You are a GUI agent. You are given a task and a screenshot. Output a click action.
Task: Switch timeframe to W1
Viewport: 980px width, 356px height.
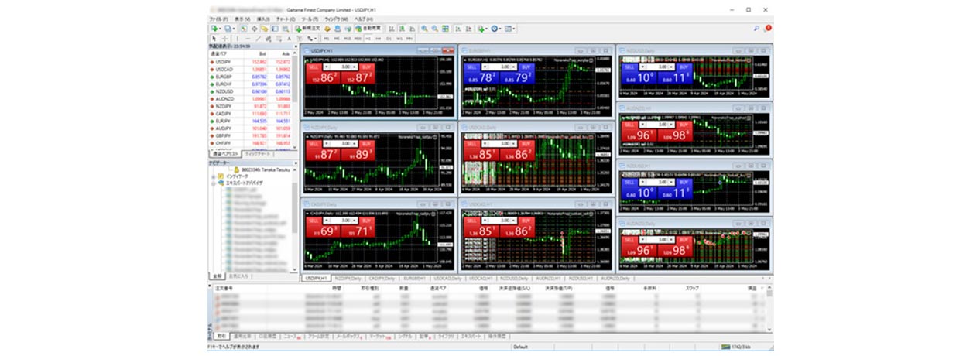coord(399,38)
